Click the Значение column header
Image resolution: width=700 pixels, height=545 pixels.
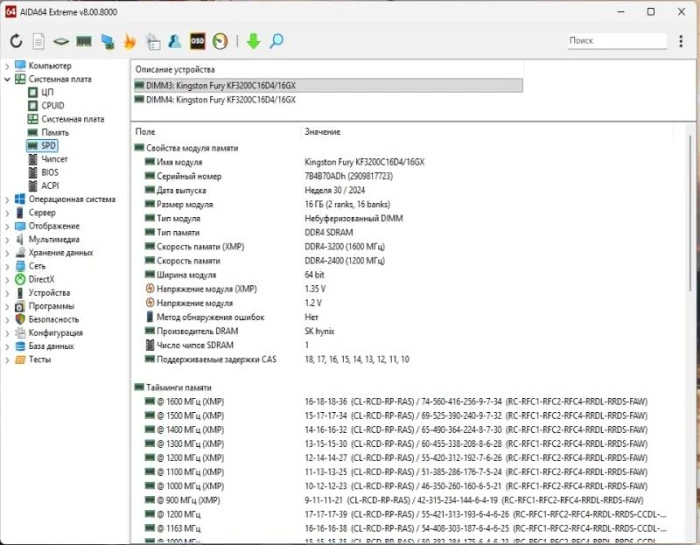(x=322, y=132)
